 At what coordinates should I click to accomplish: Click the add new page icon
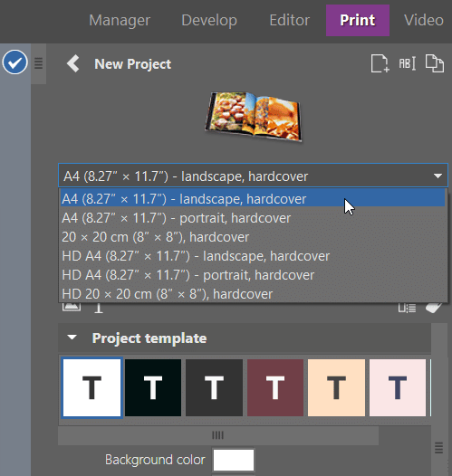pos(380,63)
